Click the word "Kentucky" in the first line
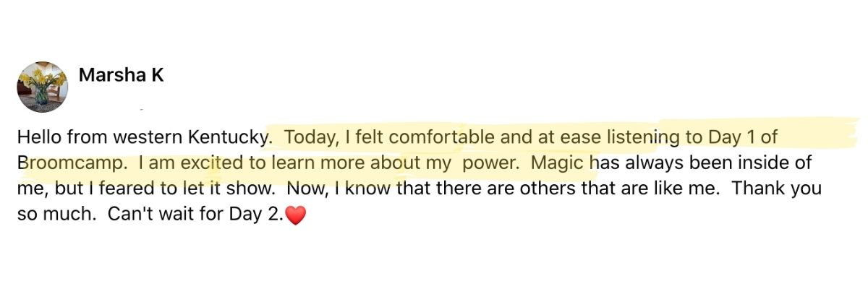 click(x=229, y=137)
